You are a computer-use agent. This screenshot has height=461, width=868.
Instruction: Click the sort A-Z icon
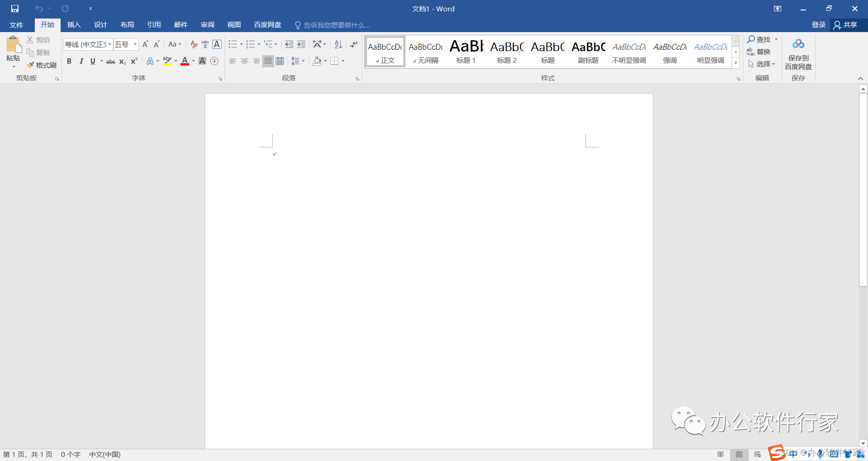tap(338, 44)
